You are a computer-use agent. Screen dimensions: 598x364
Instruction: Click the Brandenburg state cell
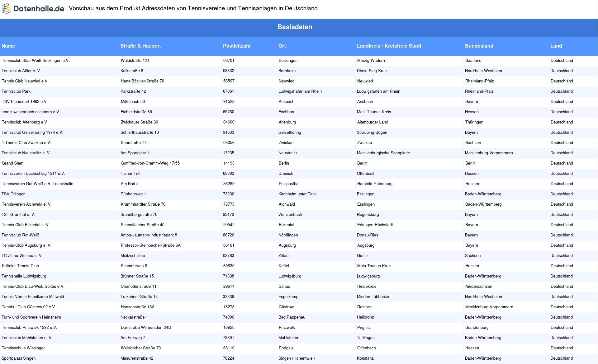coord(477,328)
